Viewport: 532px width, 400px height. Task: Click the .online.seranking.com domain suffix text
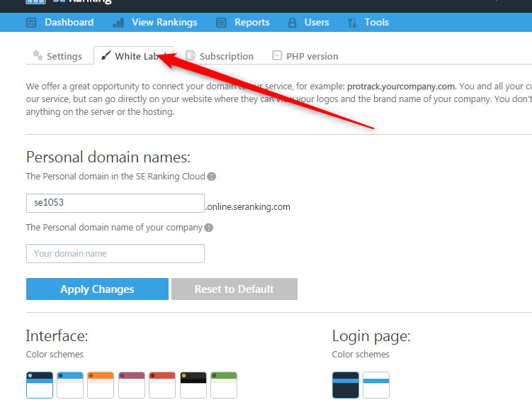click(x=248, y=207)
